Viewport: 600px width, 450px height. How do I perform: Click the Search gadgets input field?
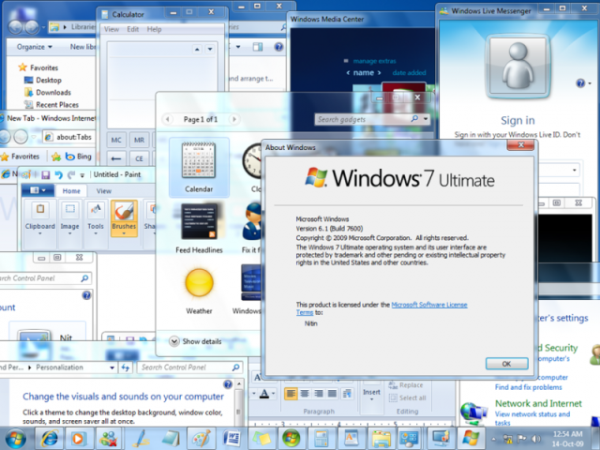(x=363, y=119)
